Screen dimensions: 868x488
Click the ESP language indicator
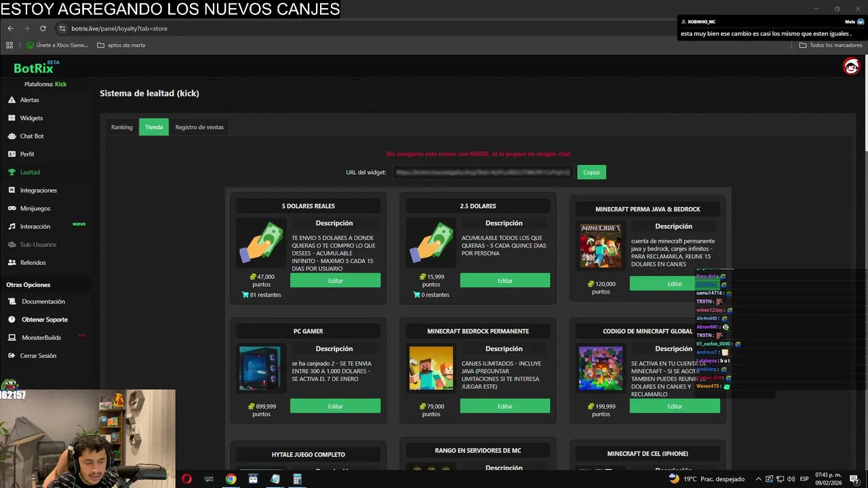pyautogui.click(x=804, y=479)
